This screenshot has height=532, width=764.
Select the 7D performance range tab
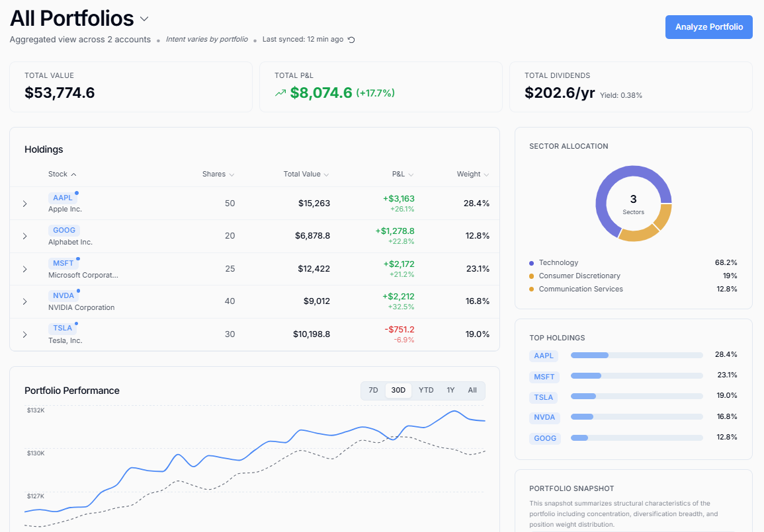(373, 391)
